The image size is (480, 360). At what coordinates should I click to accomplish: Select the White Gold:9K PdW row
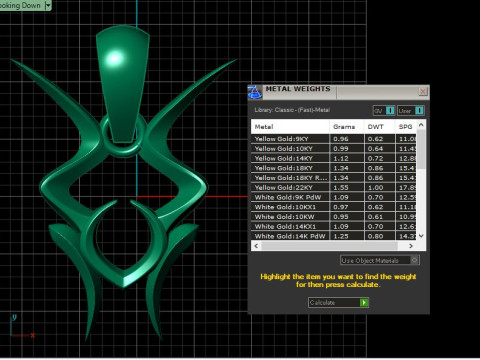click(333, 197)
